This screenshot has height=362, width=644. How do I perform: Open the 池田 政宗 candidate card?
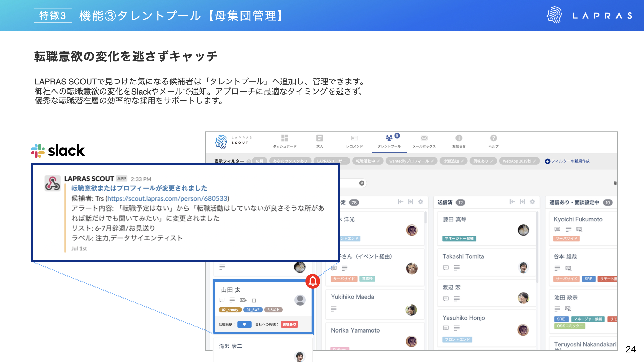(x=583, y=311)
